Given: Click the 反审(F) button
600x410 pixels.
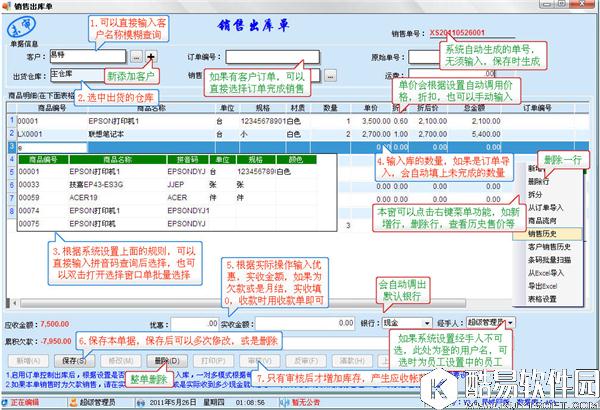Looking at the screenshot, I should [306, 361].
